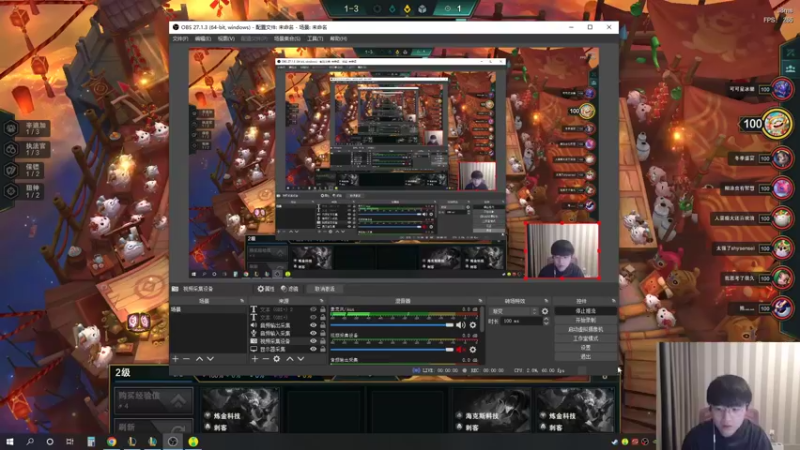This screenshot has height=450, width=800.
Task: Mute the 麦克风/Aux speaker icon
Action: tap(460, 325)
